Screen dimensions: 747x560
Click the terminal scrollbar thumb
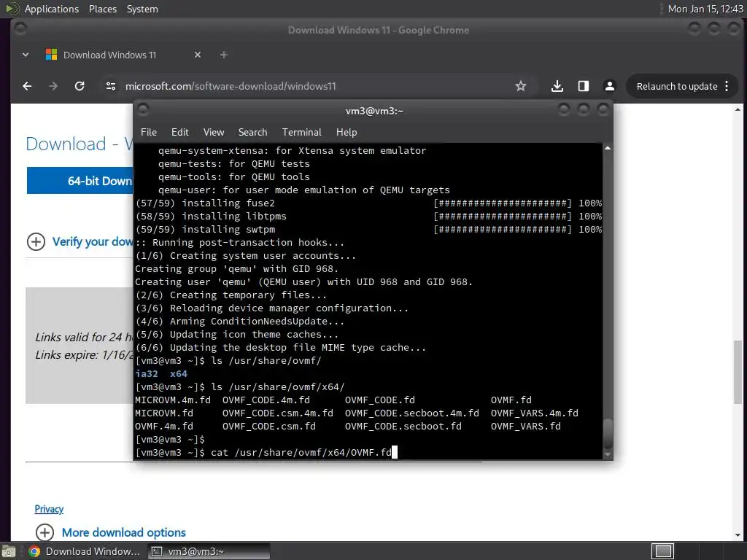608,434
